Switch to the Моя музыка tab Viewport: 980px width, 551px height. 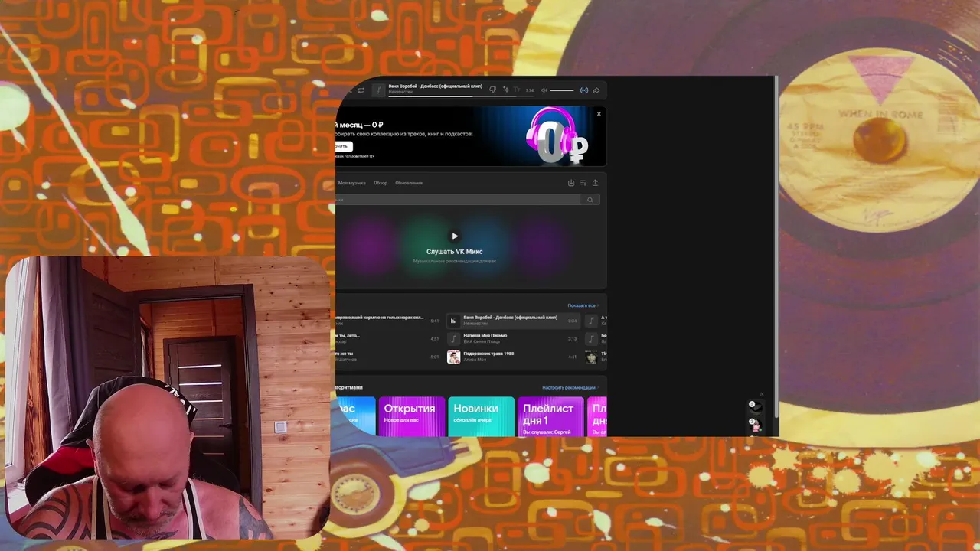coord(351,183)
